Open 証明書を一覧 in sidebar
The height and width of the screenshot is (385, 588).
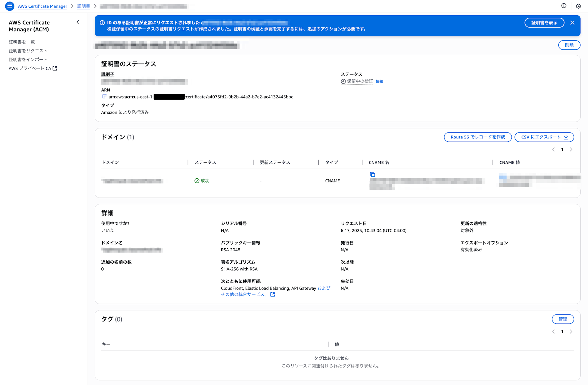(22, 42)
